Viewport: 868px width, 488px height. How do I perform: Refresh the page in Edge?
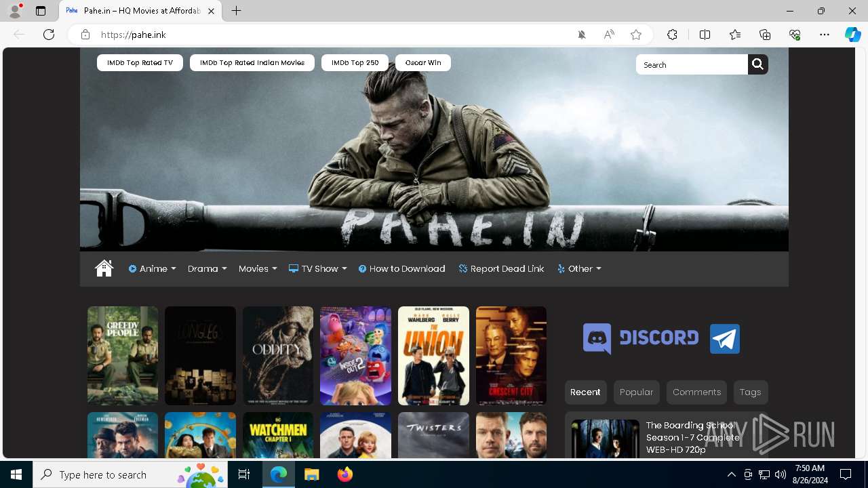49,35
